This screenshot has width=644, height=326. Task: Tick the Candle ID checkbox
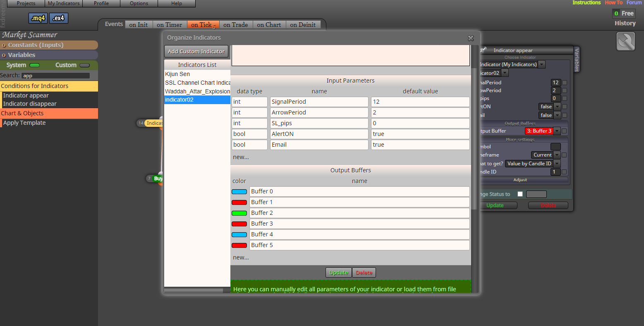pos(564,172)
